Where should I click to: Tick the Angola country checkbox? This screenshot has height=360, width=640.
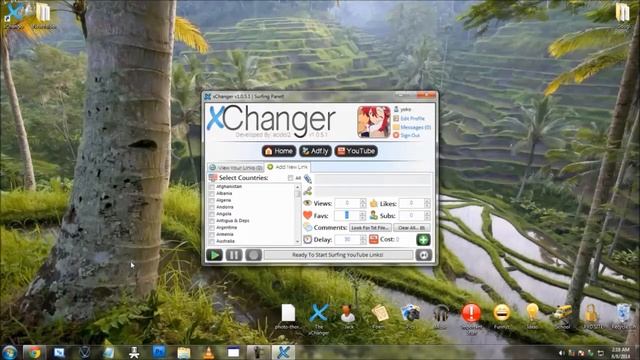[x=211, y=214]
